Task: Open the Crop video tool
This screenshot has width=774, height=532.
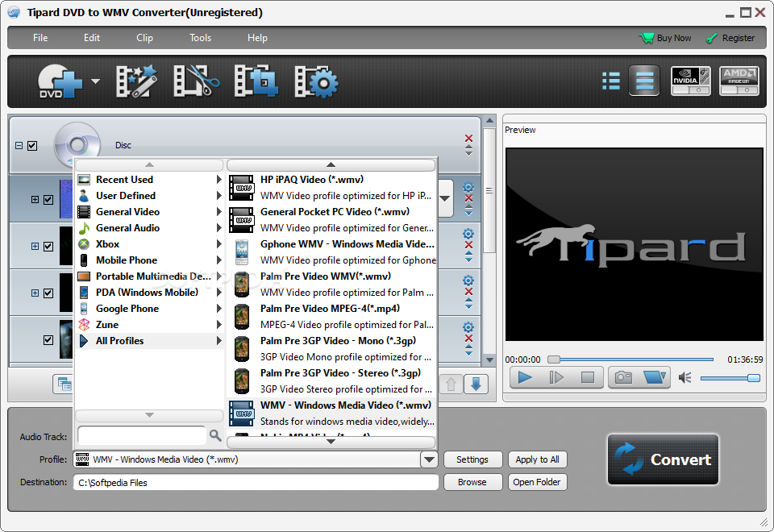Action: (x=256, y=81)
